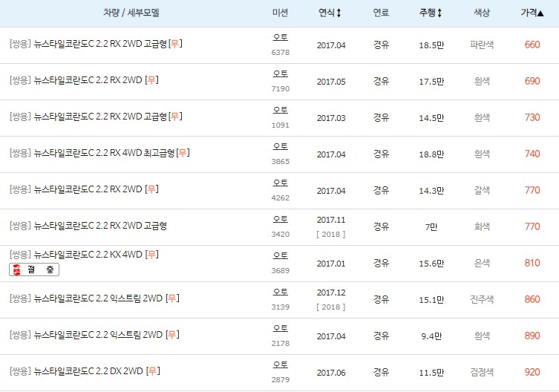Click 오토 above number 2178
The height and width of the screenshot is (392, 559).
click(280, 328)
